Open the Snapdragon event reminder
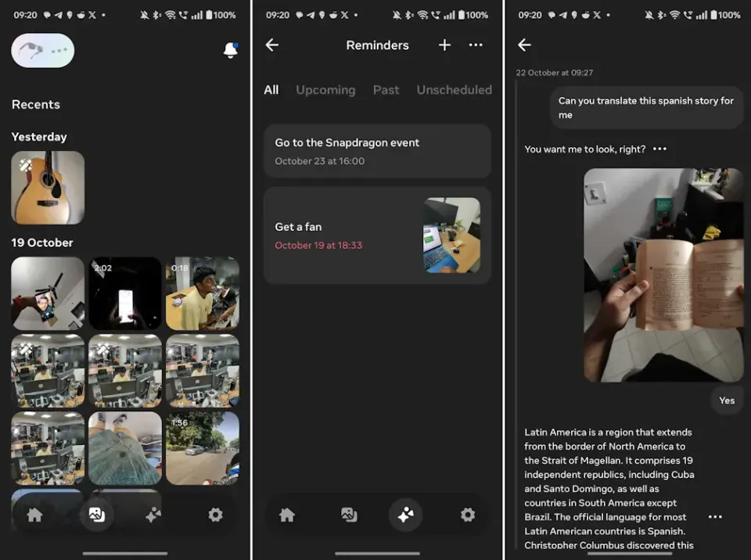751x560 pixels. (x=377, y=151)
